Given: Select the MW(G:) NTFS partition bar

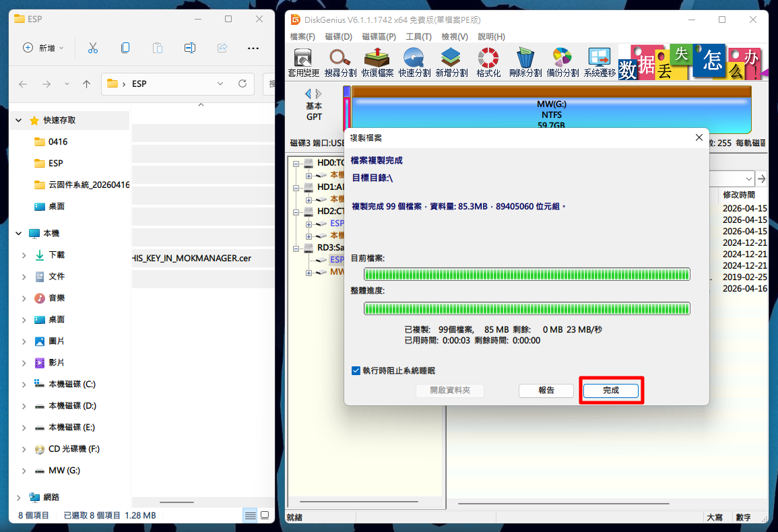Looking at the screenshot, I should tap(551, 109).
